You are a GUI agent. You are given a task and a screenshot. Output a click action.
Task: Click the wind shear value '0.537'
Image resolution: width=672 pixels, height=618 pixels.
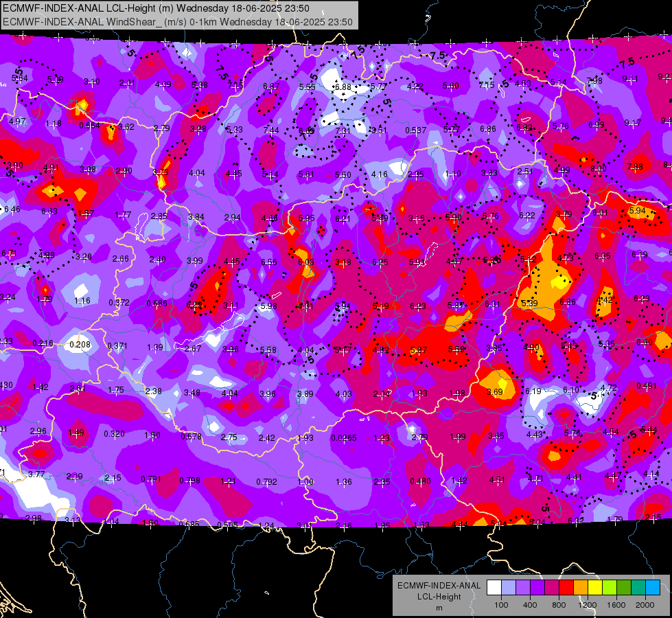(416, 130)
